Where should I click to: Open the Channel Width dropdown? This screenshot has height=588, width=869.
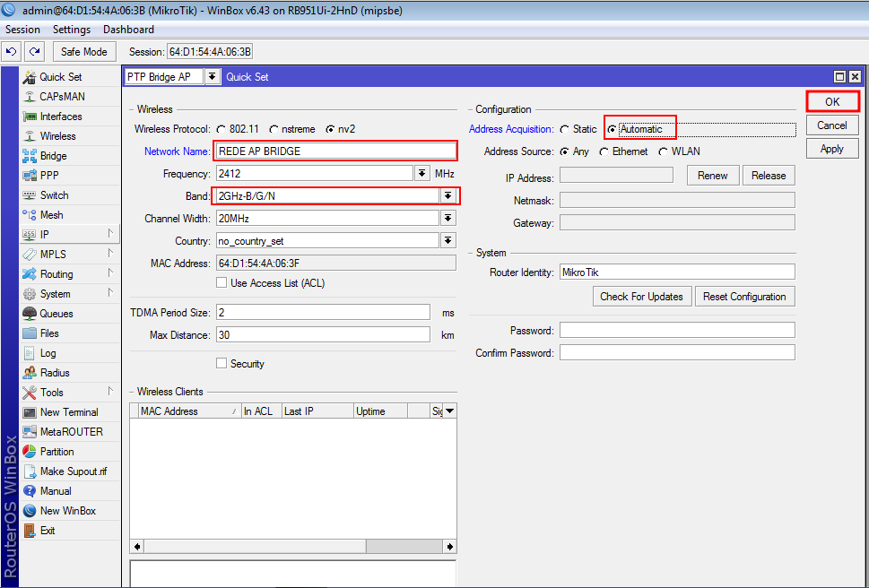coord(448,219)
